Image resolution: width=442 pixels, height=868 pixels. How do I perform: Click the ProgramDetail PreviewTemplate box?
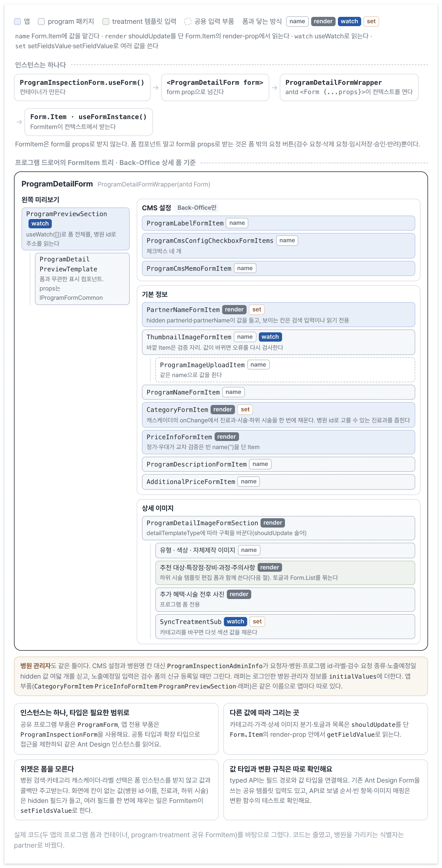click(x=82, y=279)
